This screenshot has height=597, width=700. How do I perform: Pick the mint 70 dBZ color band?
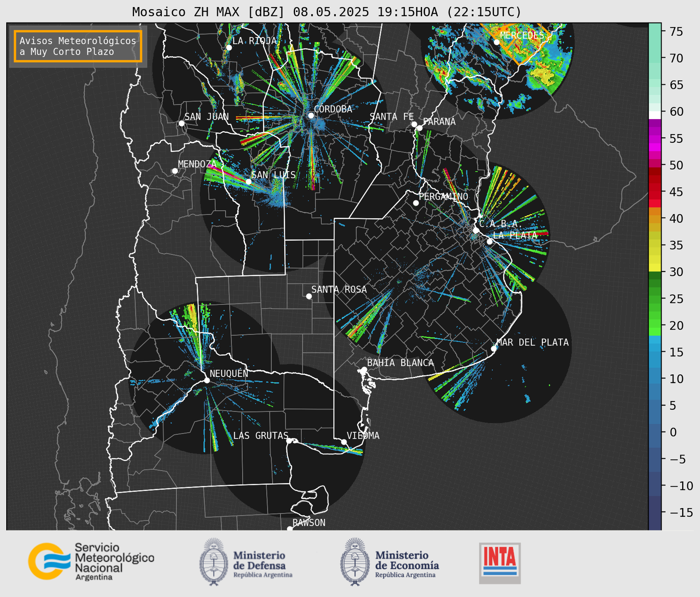[x=655, y=58]
